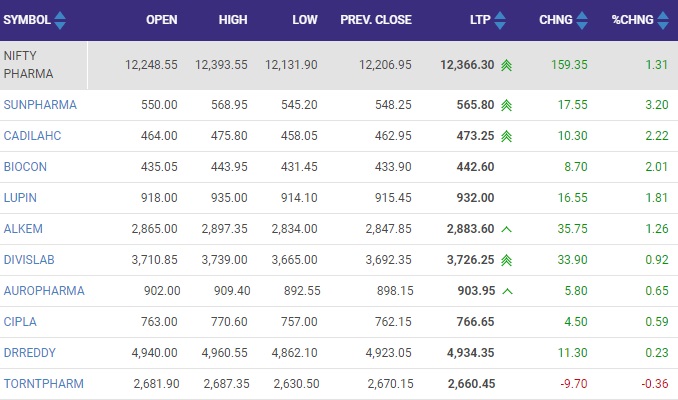Open the DIVISLAB stock link
678x400 pixels.
(29, 260)
